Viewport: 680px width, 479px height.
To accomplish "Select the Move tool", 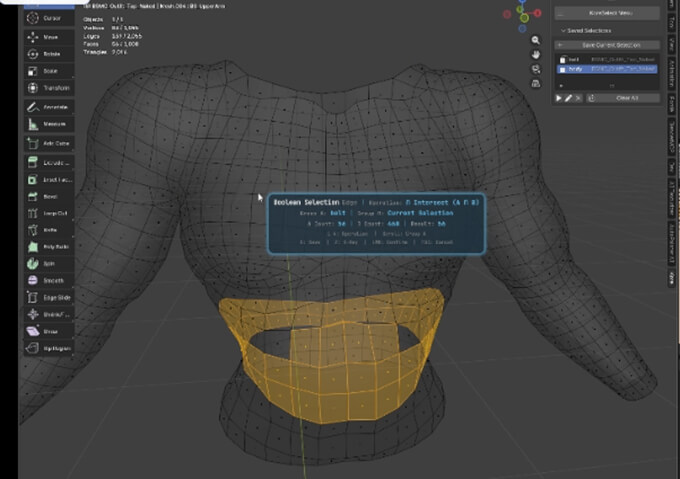I will tap(43, 36).
